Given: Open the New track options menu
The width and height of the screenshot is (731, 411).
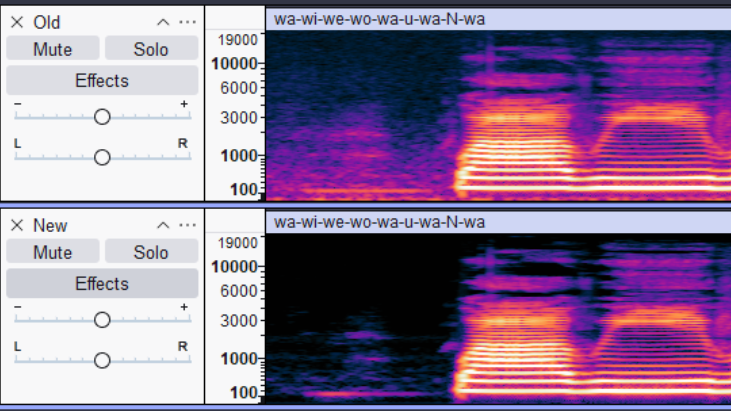Looking at the screenshot, I should pos(187,225).
